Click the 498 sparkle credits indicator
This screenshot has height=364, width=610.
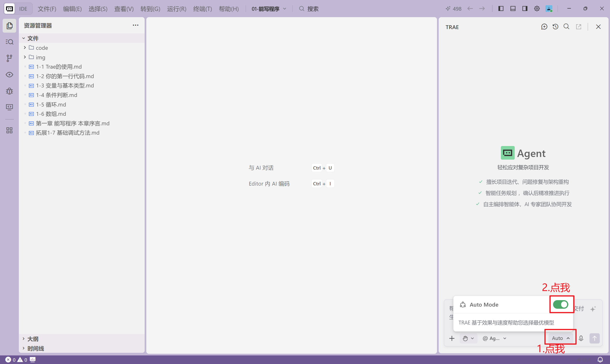[453, 9]
